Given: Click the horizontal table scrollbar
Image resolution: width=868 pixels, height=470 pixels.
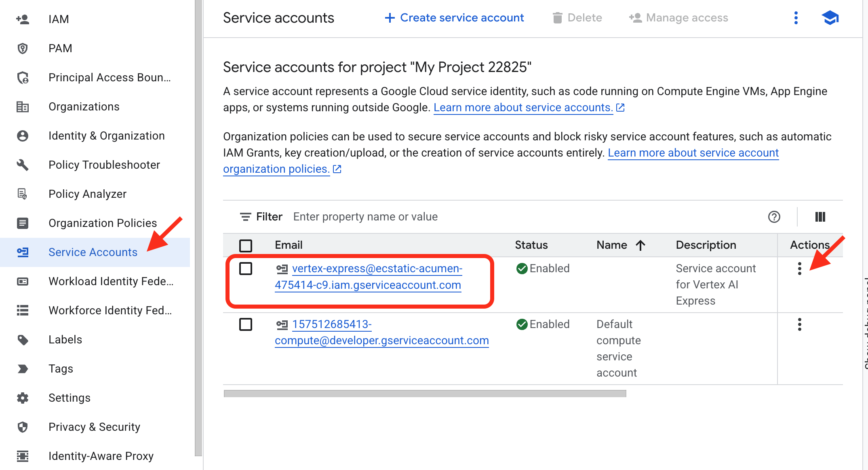Looking at the screenshot, I should click(424, 394).
